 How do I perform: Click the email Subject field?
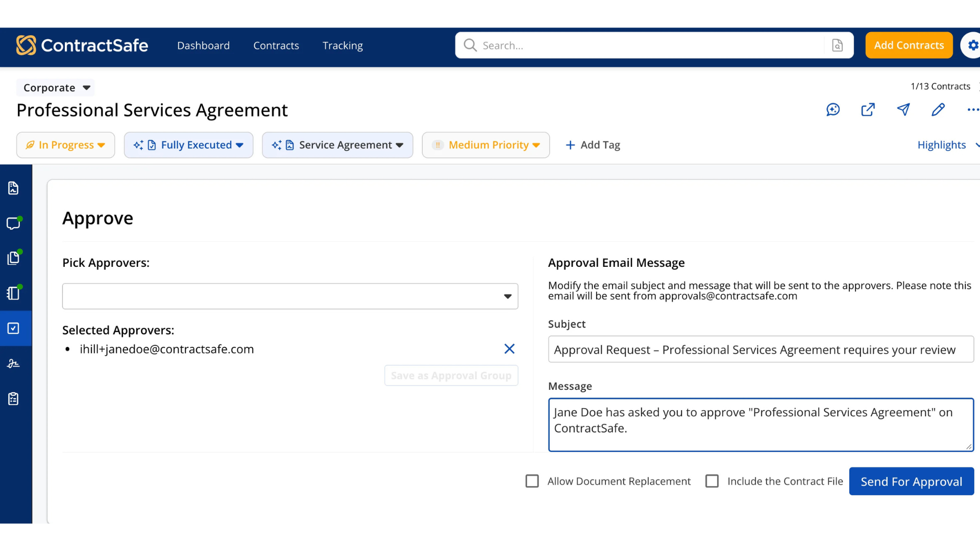[x=761, y=349]
